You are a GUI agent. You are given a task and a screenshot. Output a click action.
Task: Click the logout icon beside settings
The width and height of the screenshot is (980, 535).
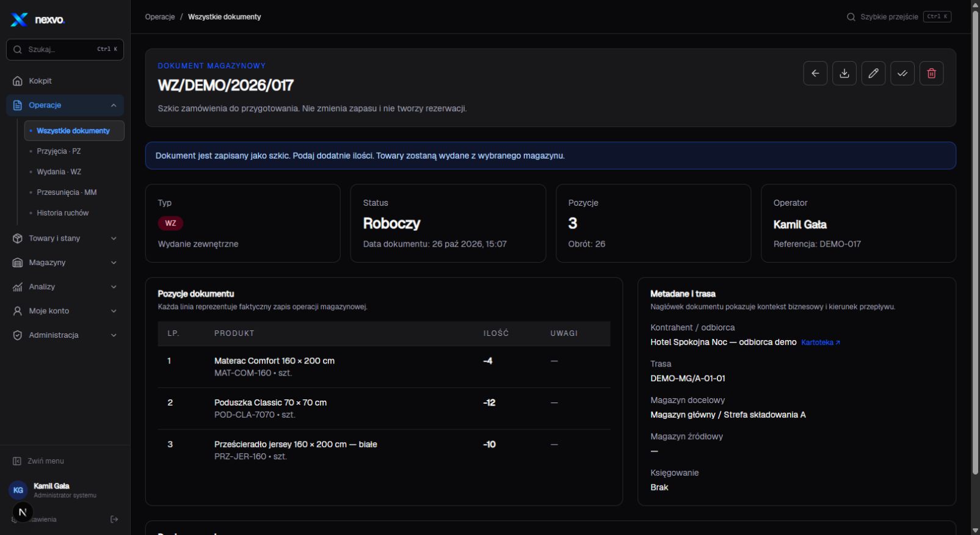pos(114,519)
